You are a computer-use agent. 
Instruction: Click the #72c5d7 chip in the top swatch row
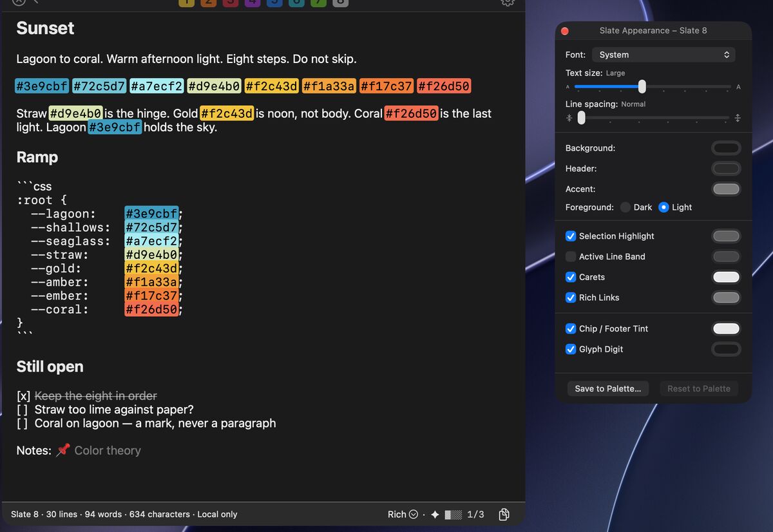pyautogui.click(x=99, y=86)
